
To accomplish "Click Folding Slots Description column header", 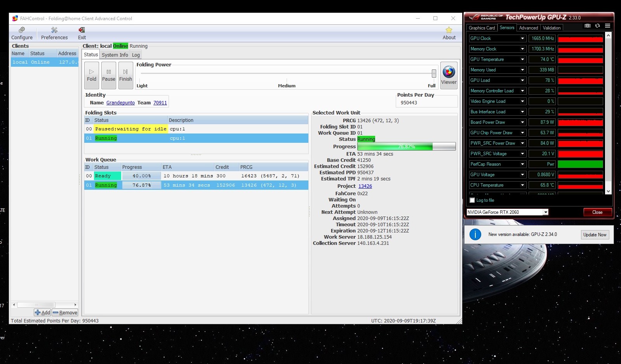I will 238,120.
